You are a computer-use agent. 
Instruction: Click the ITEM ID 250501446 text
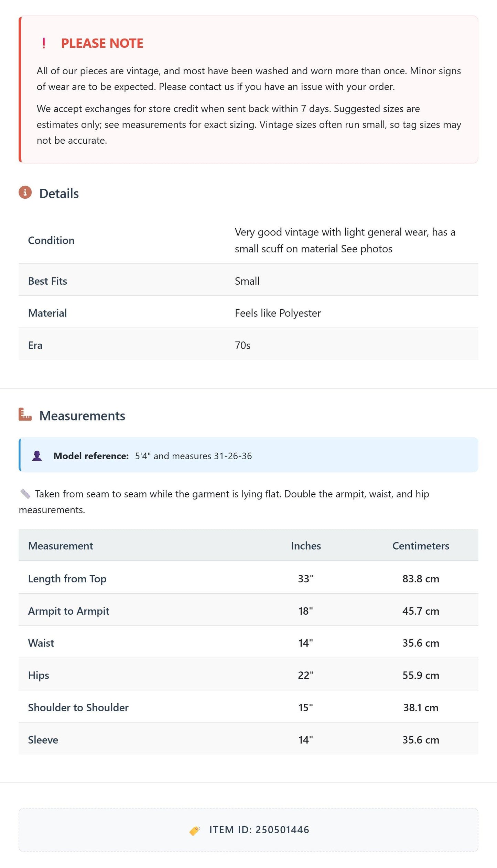[x=259, y=830]
